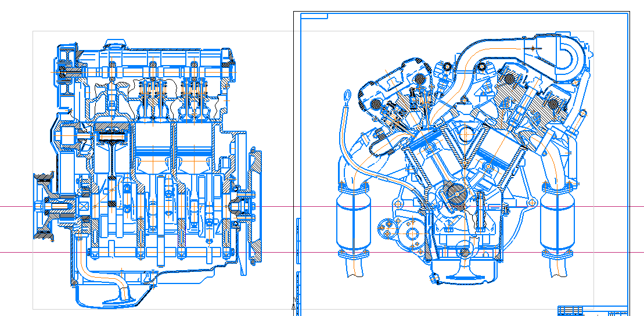Select the right catalytic converter in the cross-section
Screen dimensions: 644x316
coord(557,224)
